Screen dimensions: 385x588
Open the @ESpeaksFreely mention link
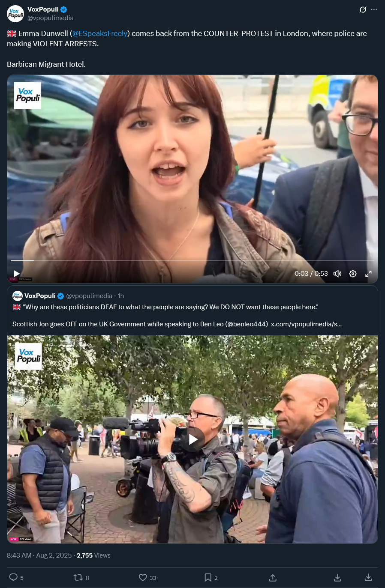tap(100, 33)
